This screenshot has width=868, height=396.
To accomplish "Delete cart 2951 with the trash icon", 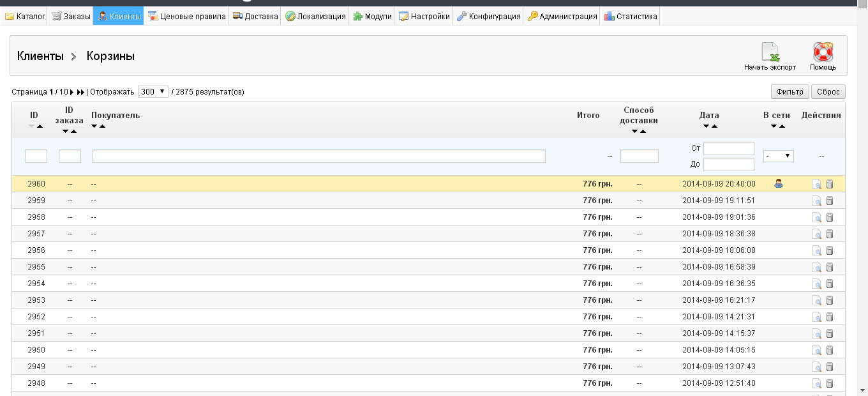I will pos(830,333).
